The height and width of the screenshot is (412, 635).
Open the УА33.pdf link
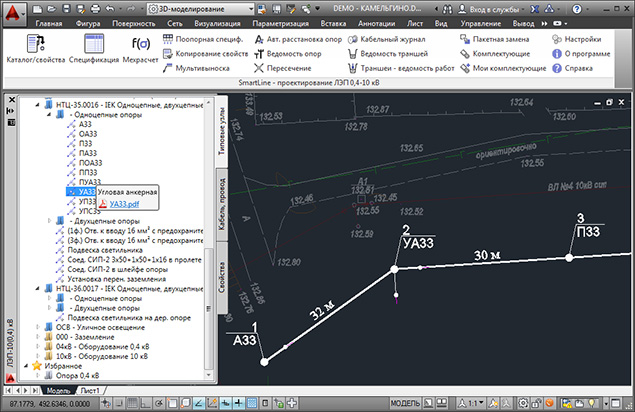tap(124, 203)
